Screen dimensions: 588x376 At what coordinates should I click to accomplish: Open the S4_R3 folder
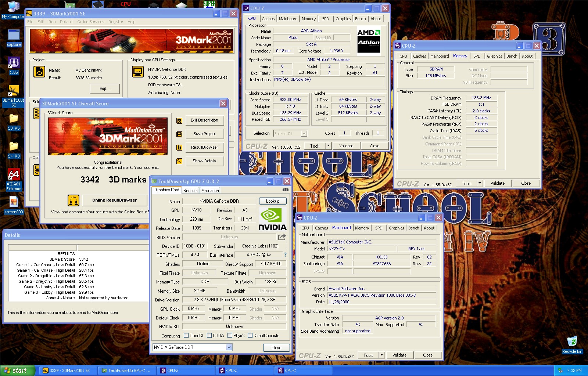pos(14,150)
